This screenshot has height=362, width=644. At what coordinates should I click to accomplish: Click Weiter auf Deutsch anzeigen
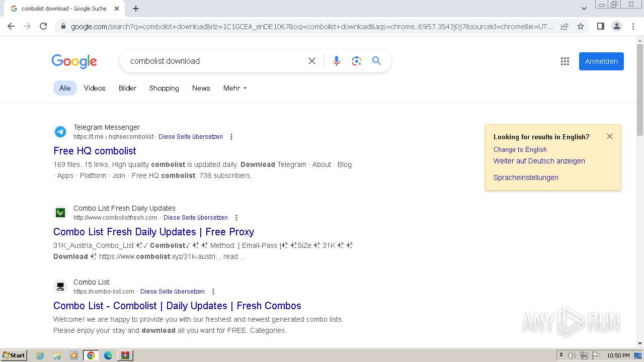[x=539, y=161]
